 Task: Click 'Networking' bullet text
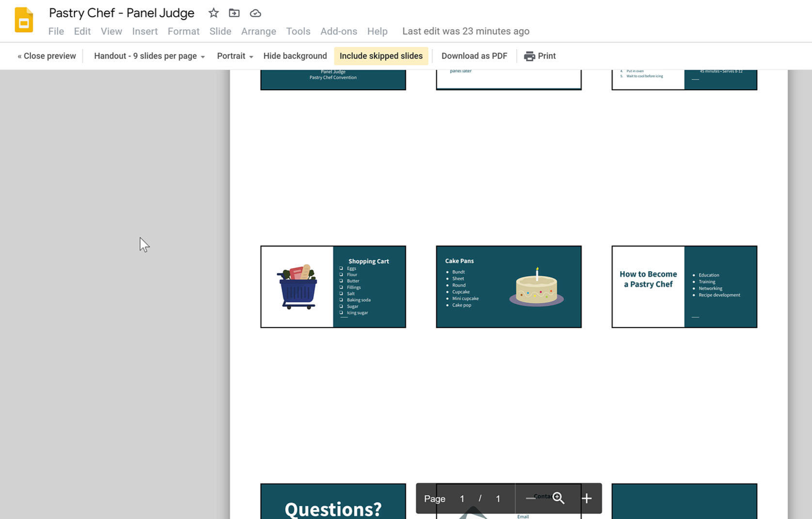pyautogui.click(x=710, y=288)
